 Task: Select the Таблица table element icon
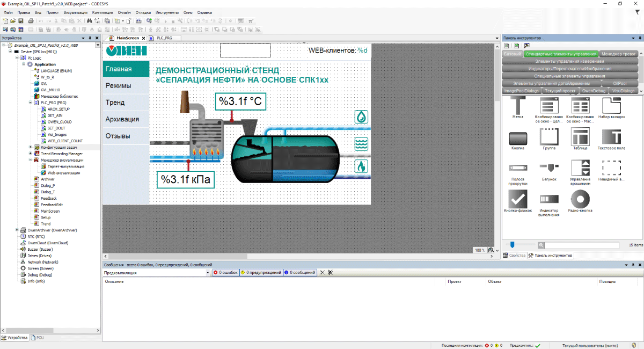coord(580,137)
